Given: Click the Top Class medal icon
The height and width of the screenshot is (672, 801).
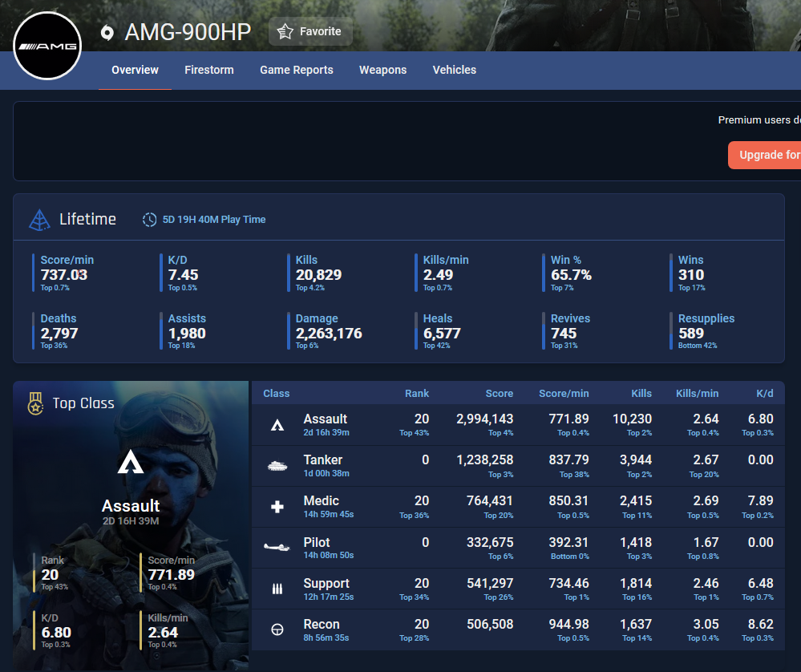Looking at the screenshot, I should pos(35,403).
